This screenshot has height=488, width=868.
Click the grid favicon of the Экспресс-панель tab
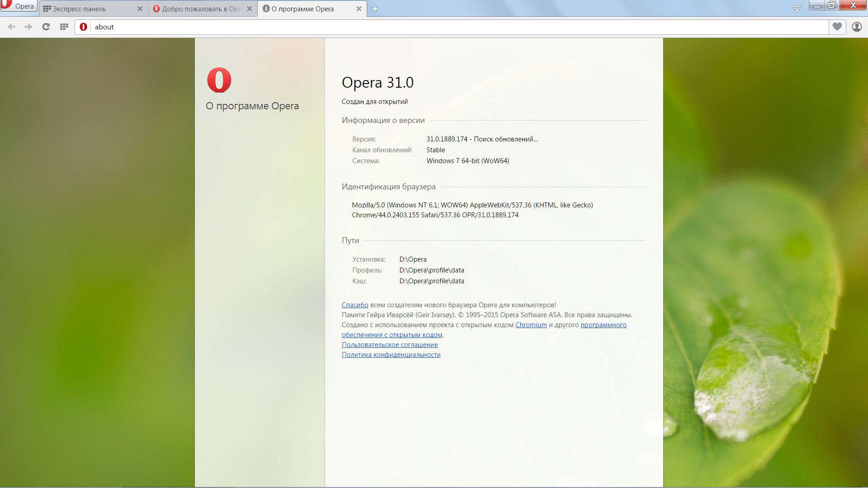click(47, 9)
